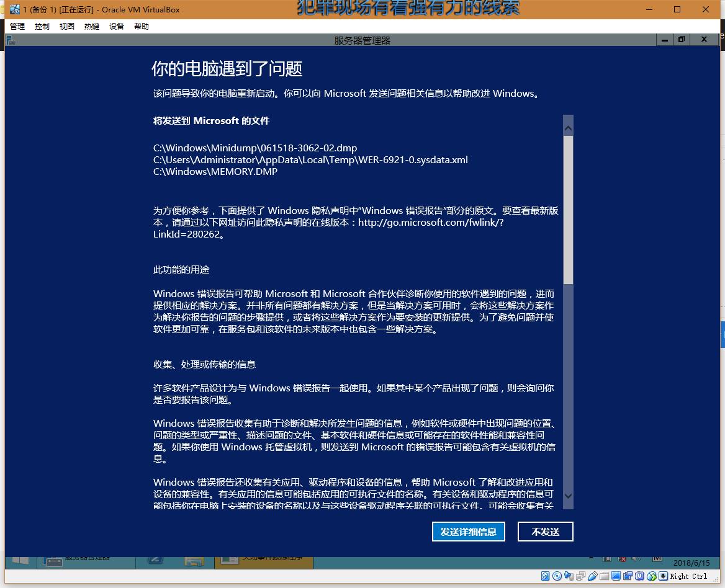Click the scrollbar down arrow
The width and height of the screenshot is (725, 588).
[569, 496]
